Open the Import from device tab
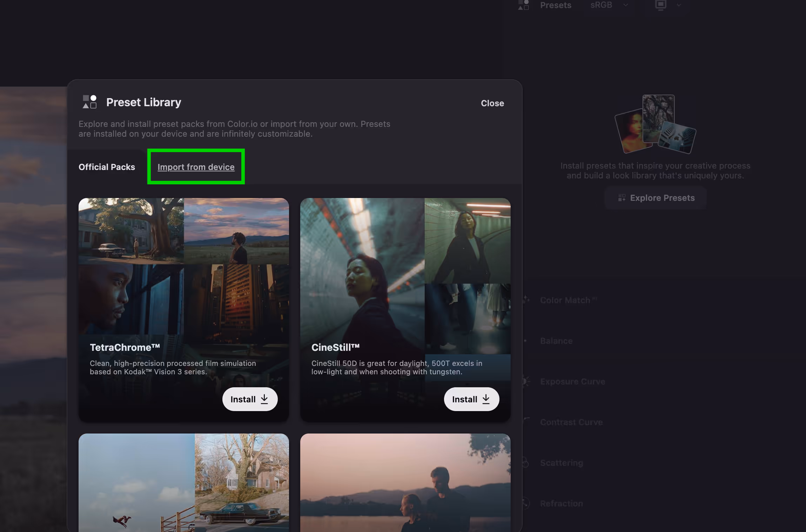The image size is (806, 532). click(x=196, y=167)
